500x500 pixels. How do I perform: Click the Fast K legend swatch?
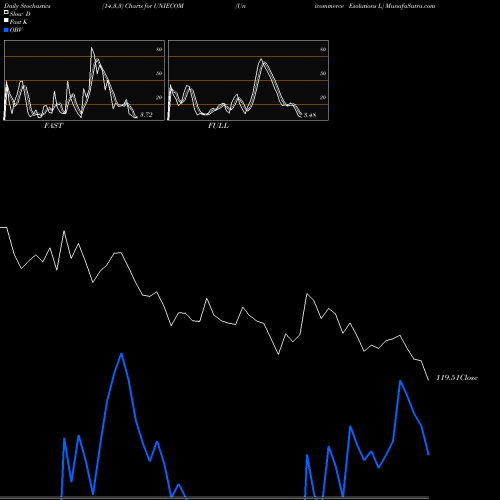(x=6, y=21)
